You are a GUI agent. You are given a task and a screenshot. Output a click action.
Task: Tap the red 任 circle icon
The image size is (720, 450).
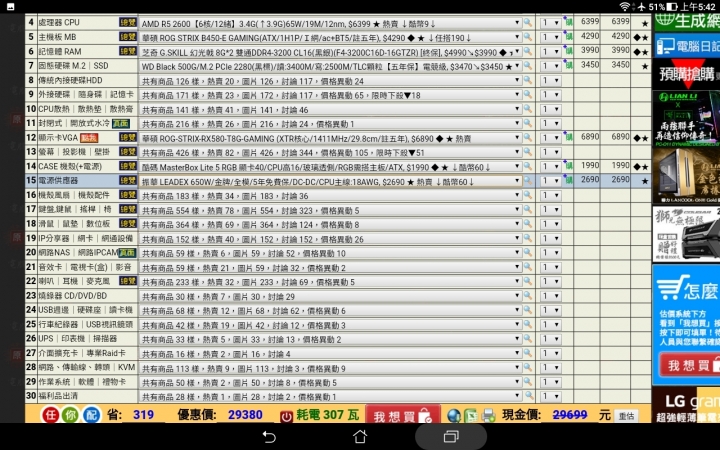click(x=51, y=415)
